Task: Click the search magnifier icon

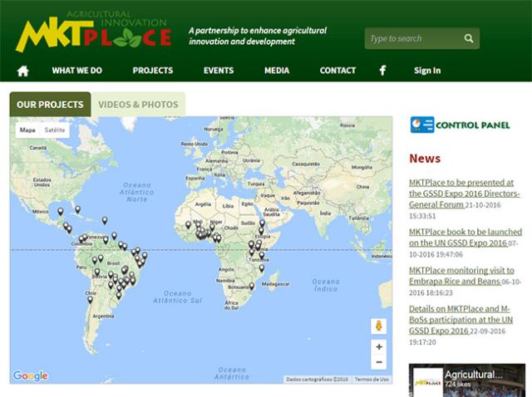Action: 469,38
